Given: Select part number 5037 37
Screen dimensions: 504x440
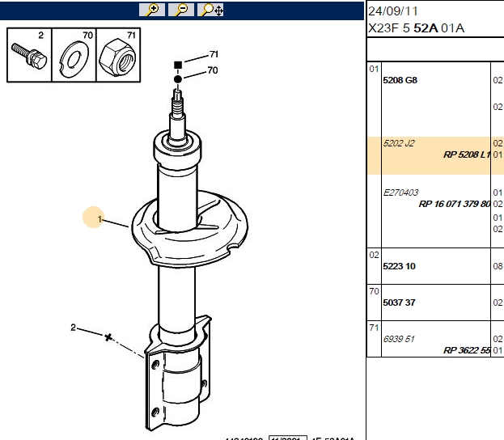Looking at the screenshot, I should coord(399,302).
